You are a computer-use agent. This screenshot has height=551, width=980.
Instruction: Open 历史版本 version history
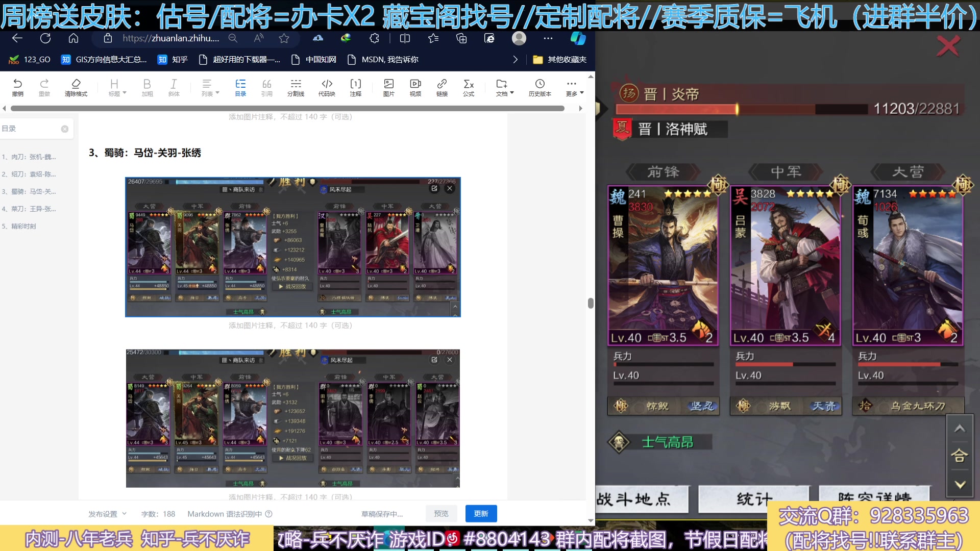point(540,87)
